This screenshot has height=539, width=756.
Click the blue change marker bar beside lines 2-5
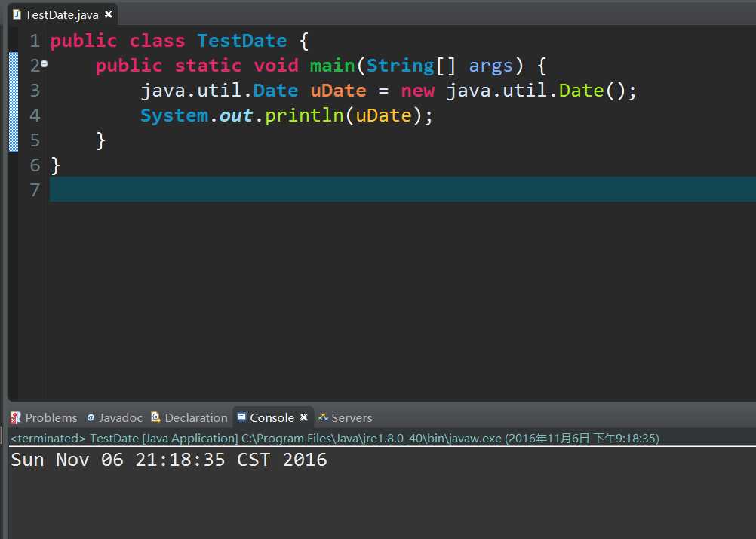14,102
